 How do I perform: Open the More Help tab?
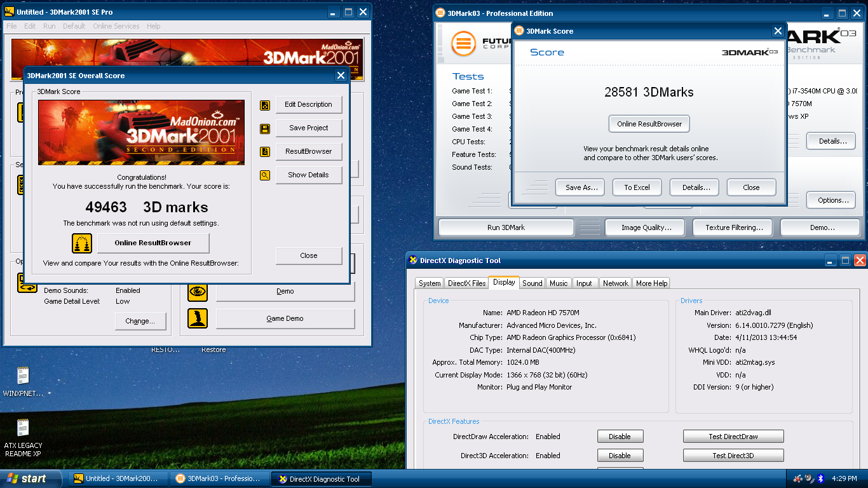[651, 283]
